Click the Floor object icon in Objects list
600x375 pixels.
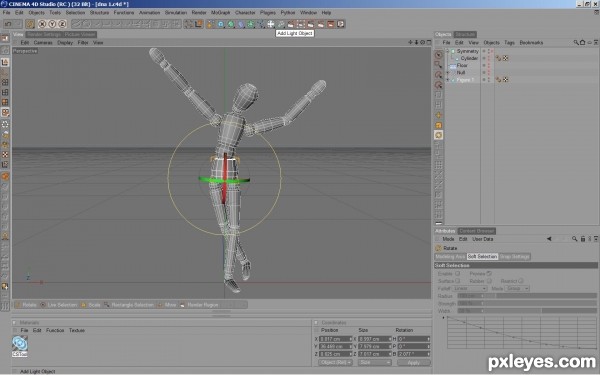pyautogui.click(x=453, y=65)
